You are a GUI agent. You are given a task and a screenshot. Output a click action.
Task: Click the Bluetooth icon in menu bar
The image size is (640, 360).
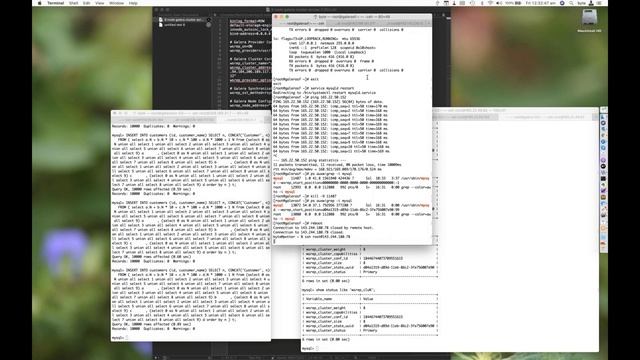tap(482, 3)
